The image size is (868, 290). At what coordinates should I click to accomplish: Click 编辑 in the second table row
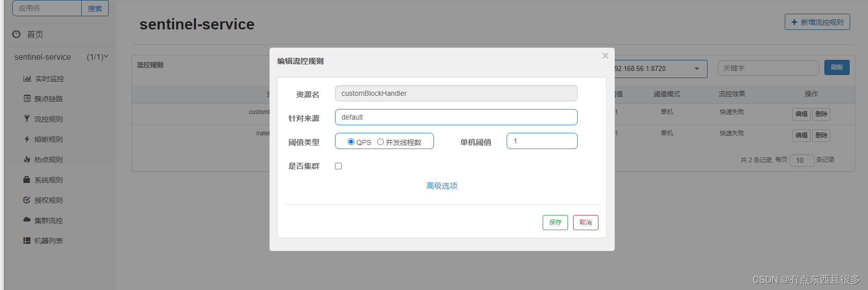pyautogui.click(x=802, y=135)
